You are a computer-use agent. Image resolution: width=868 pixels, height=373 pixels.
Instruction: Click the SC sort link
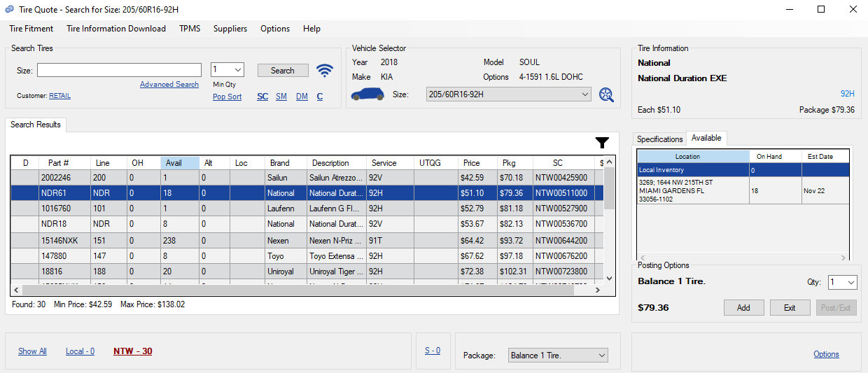262,97
